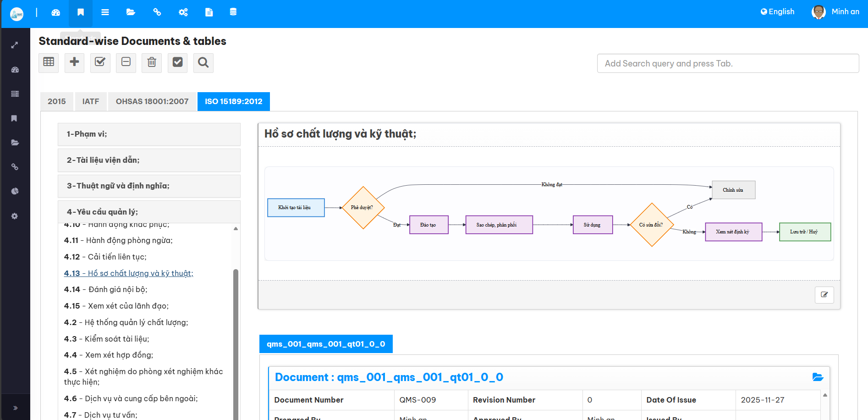
Task: Click the solid checked box icon
Action: (x=177, y=62)
